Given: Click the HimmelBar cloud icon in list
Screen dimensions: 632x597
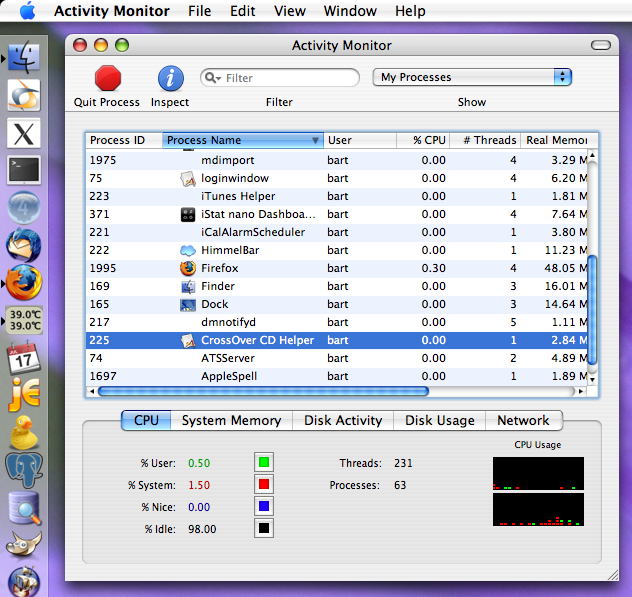Looking at the screenshot, I should point(187,250).
